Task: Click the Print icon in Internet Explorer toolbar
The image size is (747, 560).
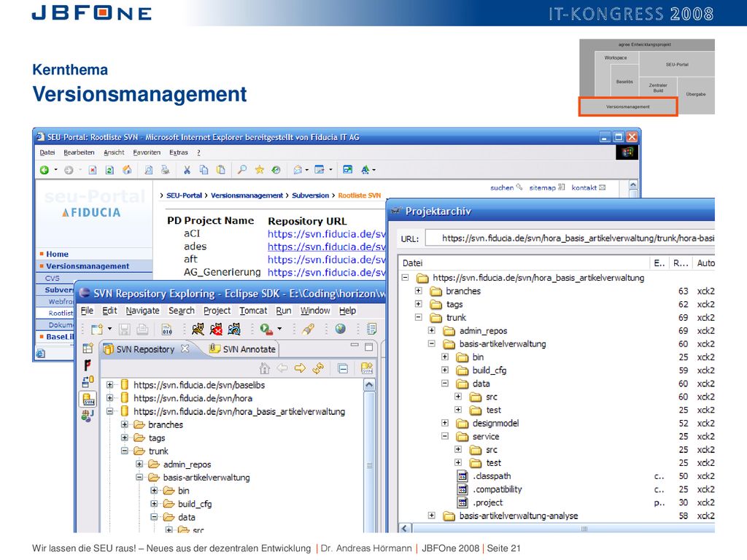Action: pos(166,170)
